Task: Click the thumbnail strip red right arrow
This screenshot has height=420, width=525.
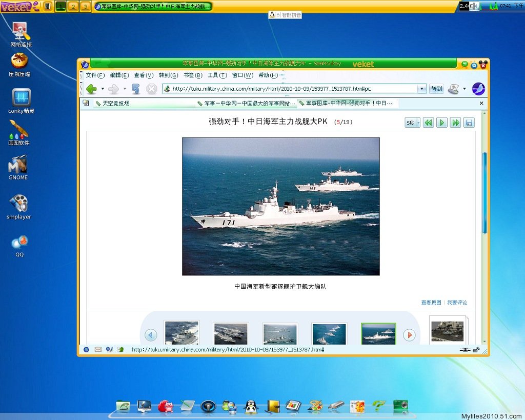Action: [x=409, y=334]
